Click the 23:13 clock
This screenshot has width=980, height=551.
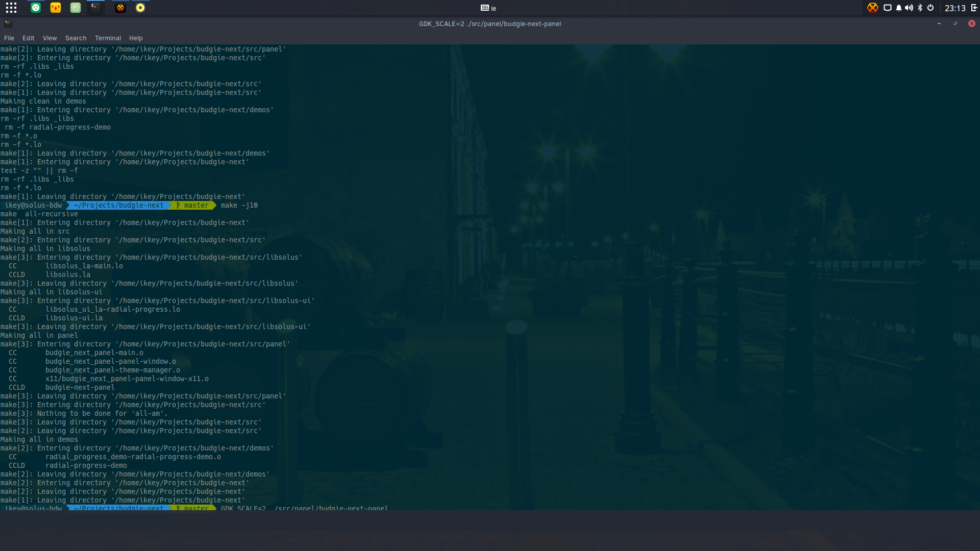[x=955, y=8]
